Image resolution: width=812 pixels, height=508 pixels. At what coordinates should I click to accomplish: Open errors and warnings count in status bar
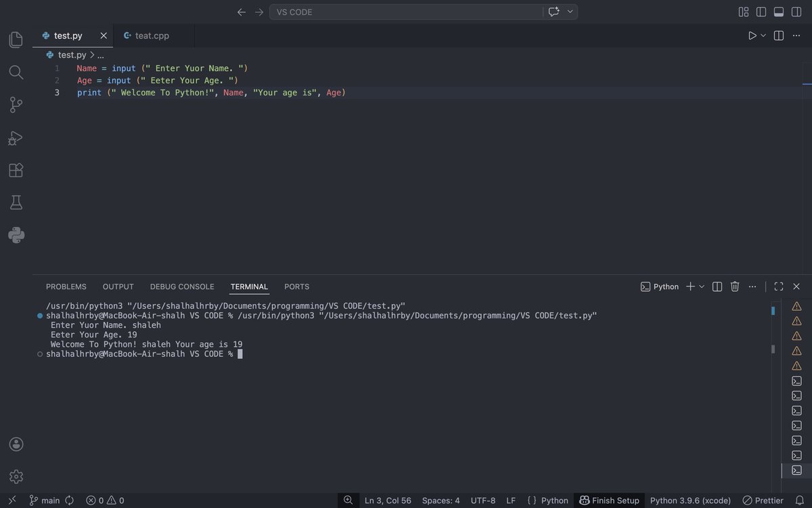tap(105, 501)
